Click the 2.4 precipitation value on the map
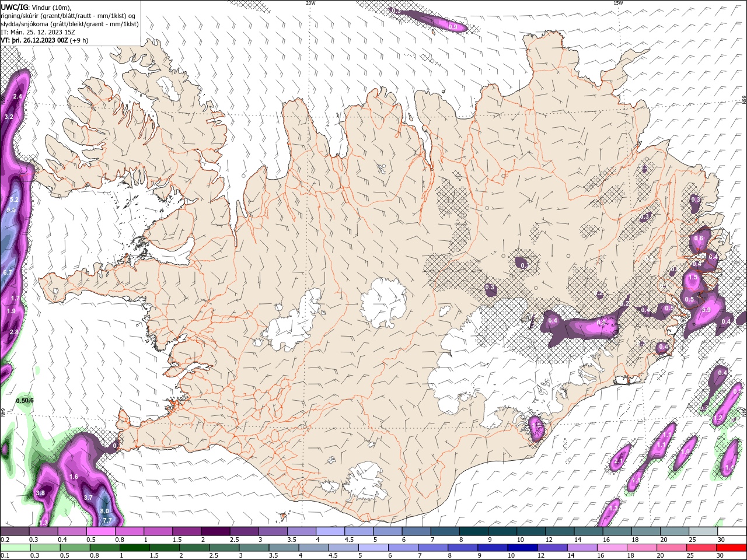Image resolution: width=747 pixels, height=560 pixels. point(18,96)
